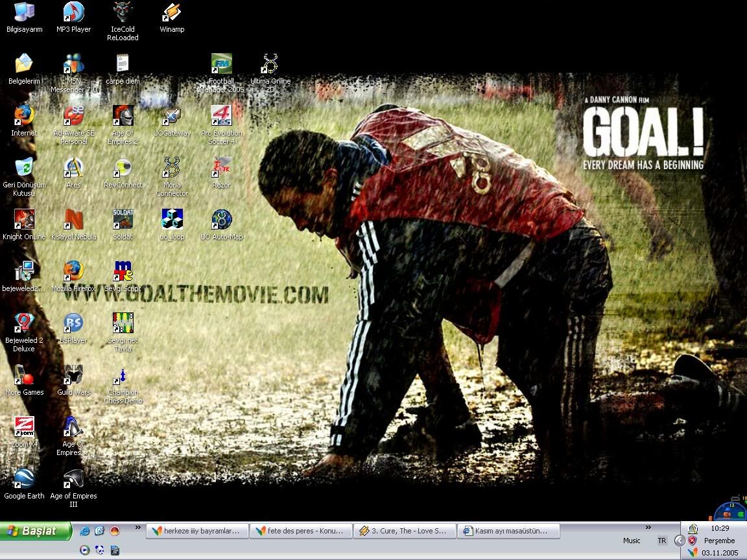This screenshot has width=747, height=560.
Task: Expand the Quick Launch overflow chevron
Action: click(x=137, y=527)
